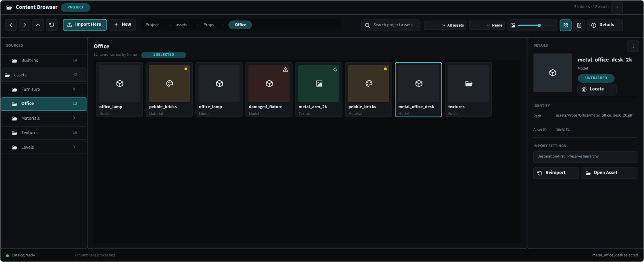
Task: Click the asset path text in Identity
Action: (595, 115)
